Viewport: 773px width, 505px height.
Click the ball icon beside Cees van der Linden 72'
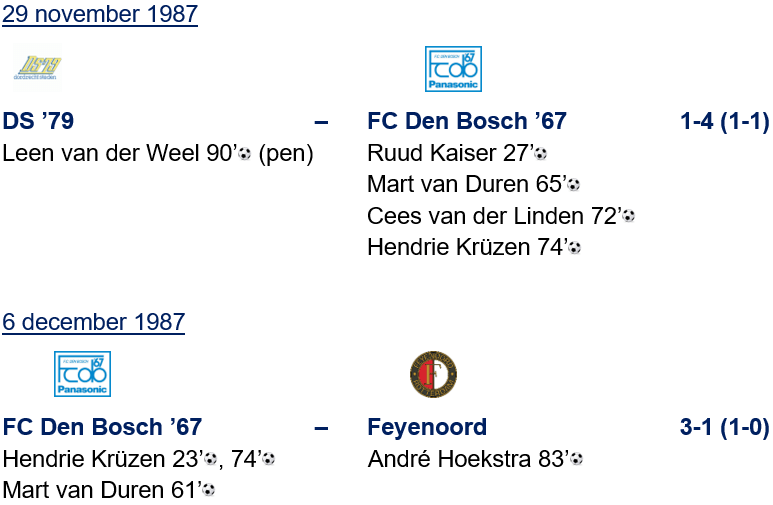pos(628,216)
